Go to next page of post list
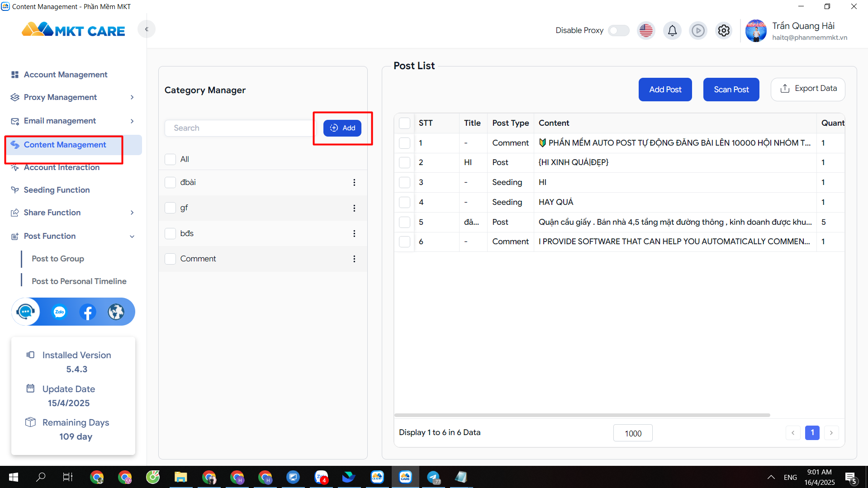This screenshot has width=868, height=488. 831,433
